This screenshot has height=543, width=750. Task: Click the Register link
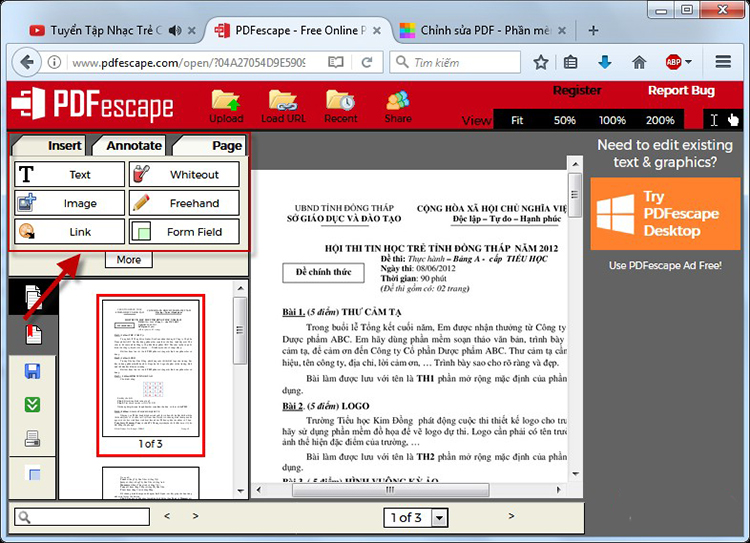point(577,90)
